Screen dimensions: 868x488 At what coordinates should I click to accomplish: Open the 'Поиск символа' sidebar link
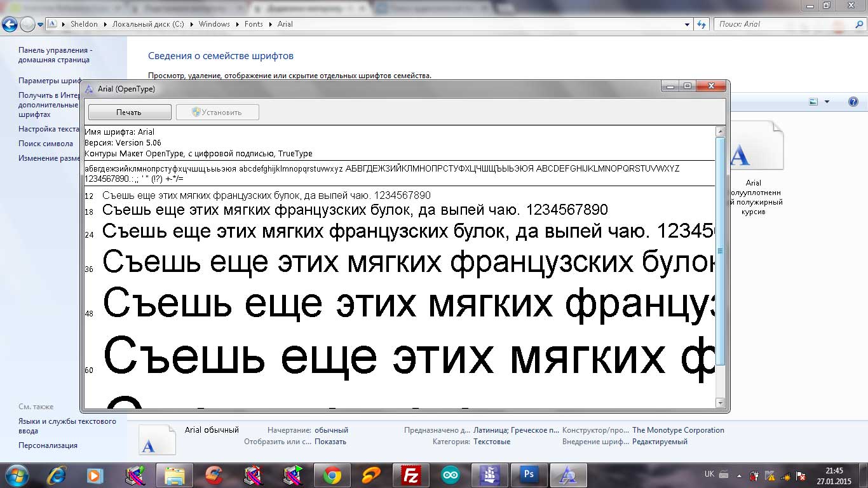[46, 144]
